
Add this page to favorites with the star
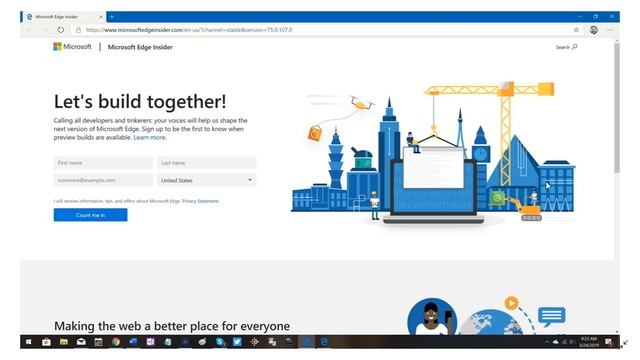[x=576, y=30]
